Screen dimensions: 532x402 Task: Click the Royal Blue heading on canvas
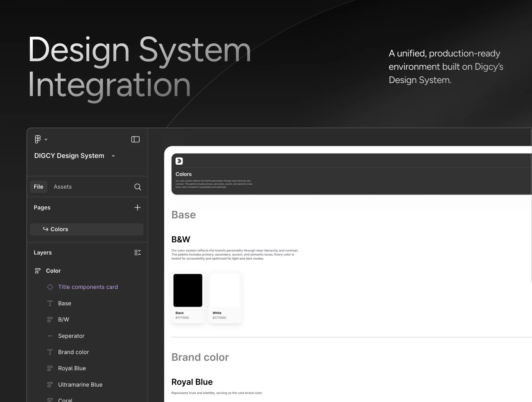click(x=192, y=382)
